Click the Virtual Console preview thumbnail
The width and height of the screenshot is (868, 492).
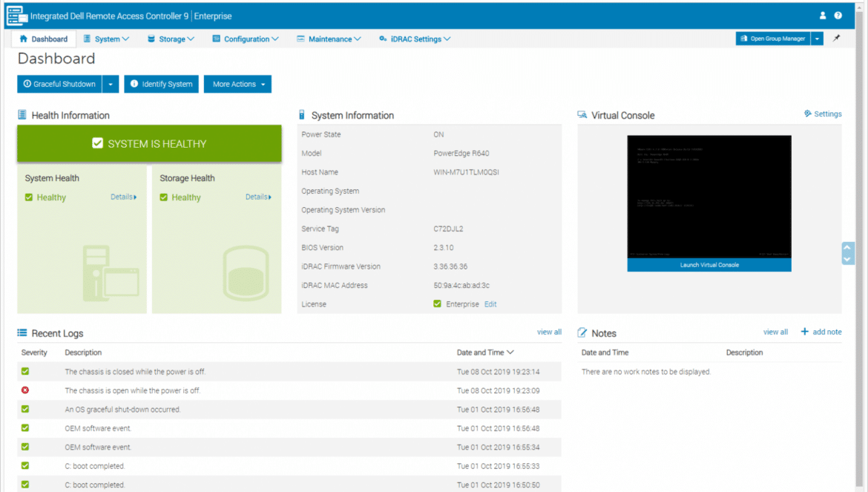[709, 197]
